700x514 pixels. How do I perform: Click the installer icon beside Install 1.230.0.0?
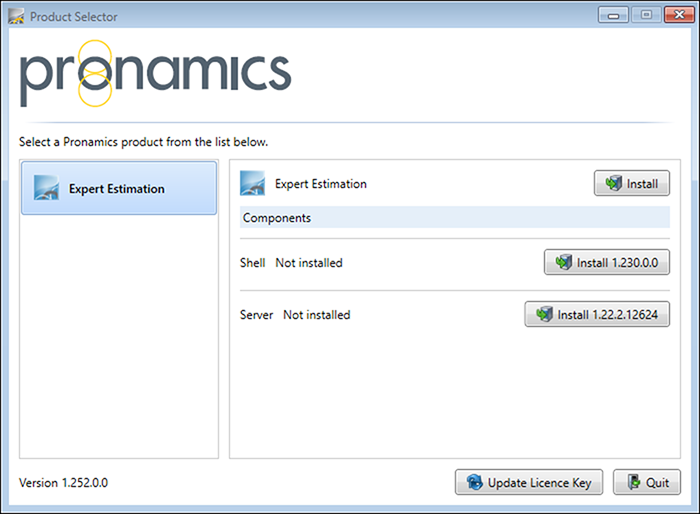tap(561, 263)
